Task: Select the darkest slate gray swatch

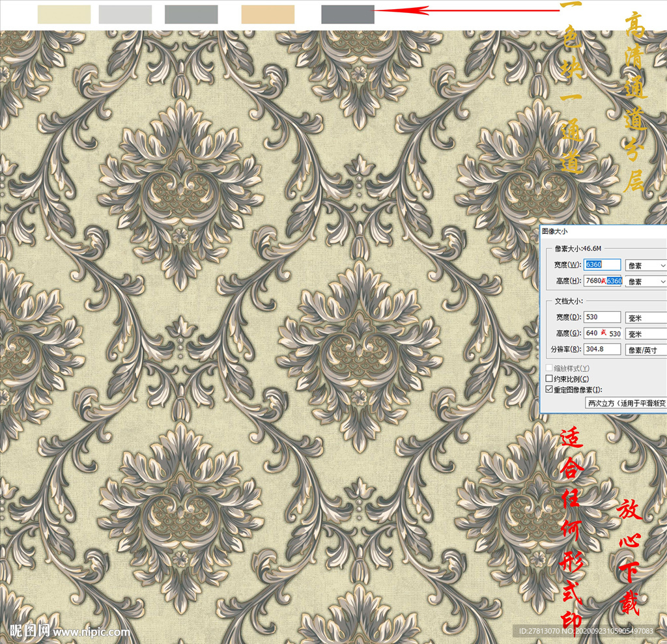Action: [348, 14]
